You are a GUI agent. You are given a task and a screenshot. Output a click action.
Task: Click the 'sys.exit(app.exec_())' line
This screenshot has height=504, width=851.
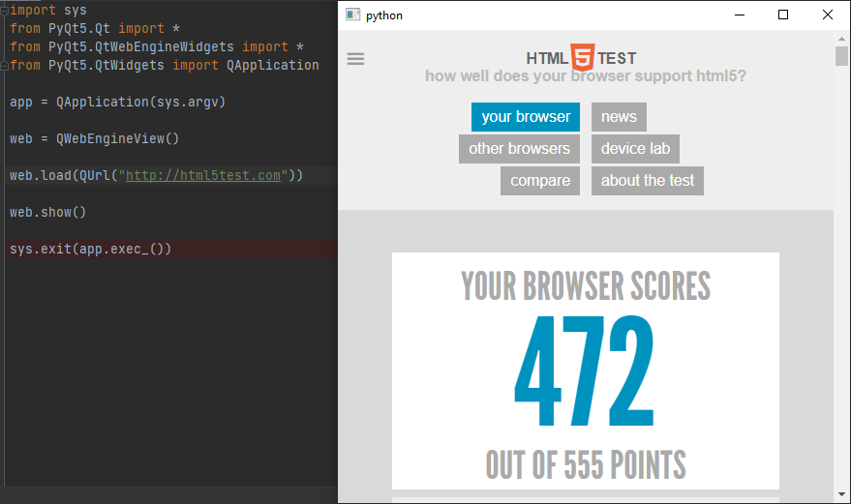(90, 249)
